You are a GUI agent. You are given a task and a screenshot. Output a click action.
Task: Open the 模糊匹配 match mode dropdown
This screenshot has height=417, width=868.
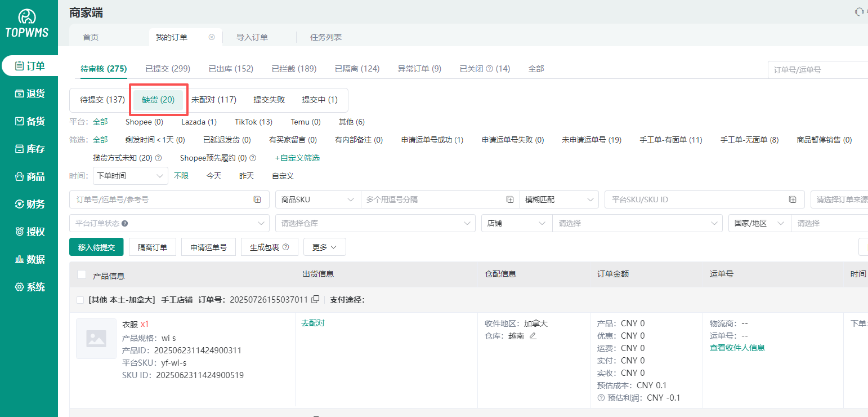tap(559, 199)
